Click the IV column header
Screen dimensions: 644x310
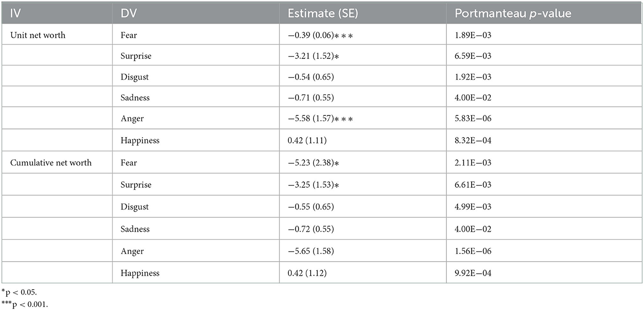coord(14,14)
